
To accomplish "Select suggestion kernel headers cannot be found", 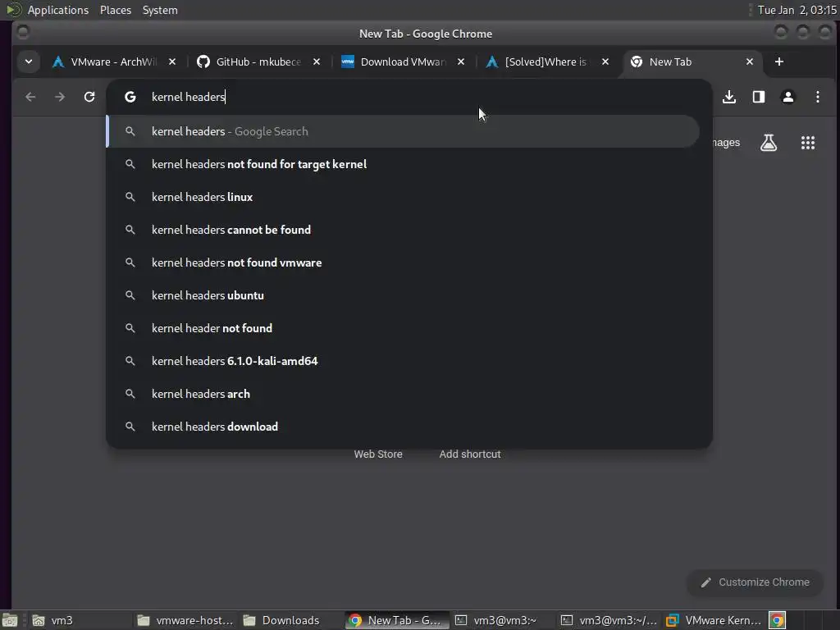I will [403, 230].
